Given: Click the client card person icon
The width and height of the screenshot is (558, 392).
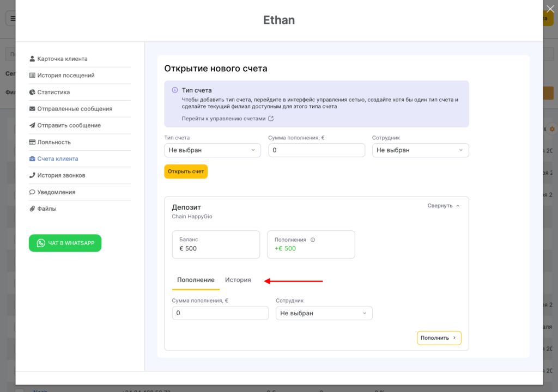Looking at the screenshot, I should (x=33, y=59).
